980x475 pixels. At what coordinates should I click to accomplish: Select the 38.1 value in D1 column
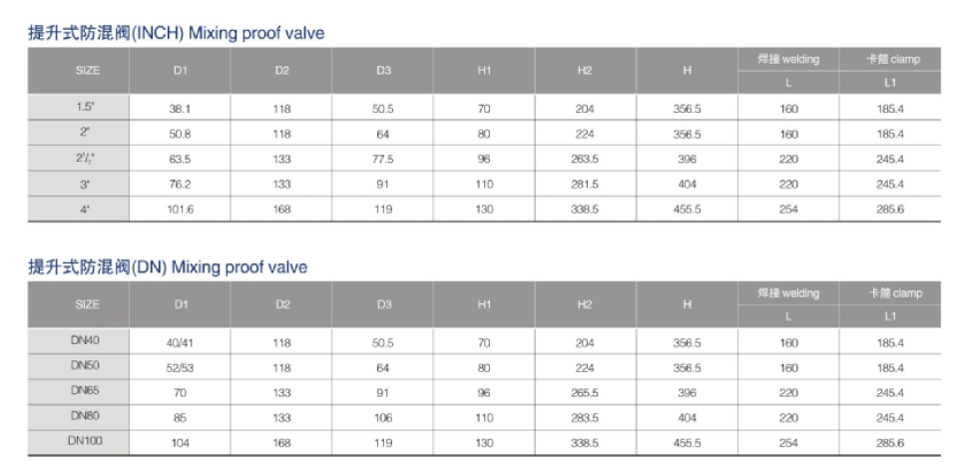pyautogui.click(x=180, y=109)
